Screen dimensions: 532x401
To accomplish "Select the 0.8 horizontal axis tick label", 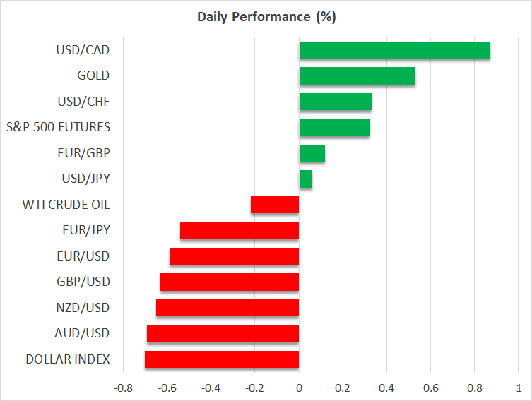I will (x=475, y=388).
